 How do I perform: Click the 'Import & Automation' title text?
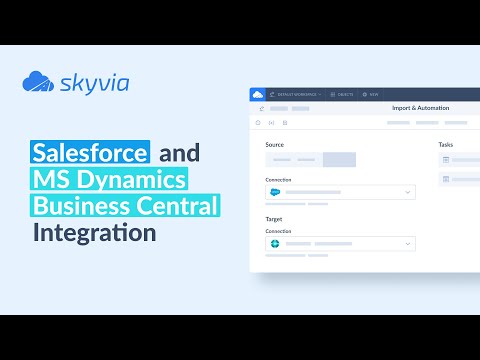pyautogui.click(x=421, y=108)
